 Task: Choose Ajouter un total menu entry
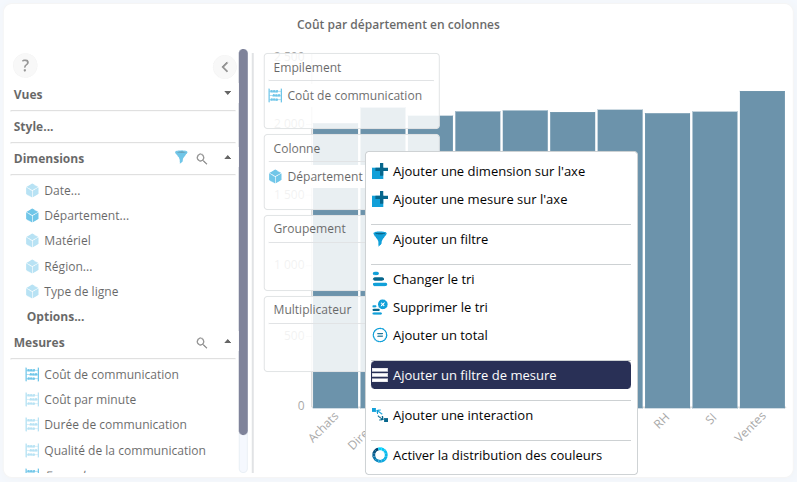440,336
